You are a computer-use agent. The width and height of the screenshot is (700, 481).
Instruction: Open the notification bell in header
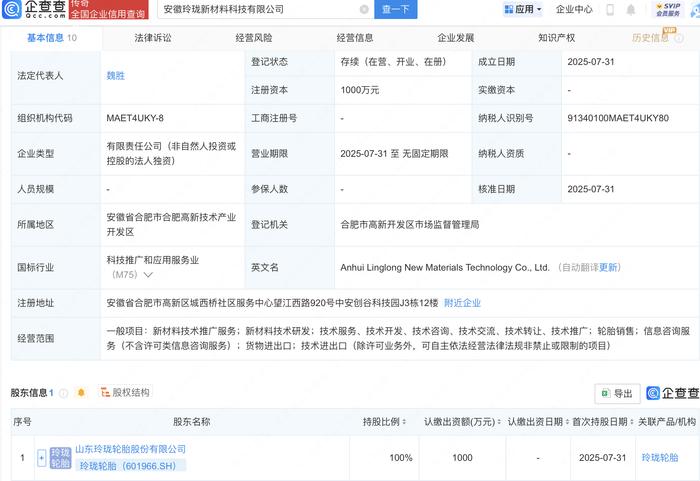(631, 9)
